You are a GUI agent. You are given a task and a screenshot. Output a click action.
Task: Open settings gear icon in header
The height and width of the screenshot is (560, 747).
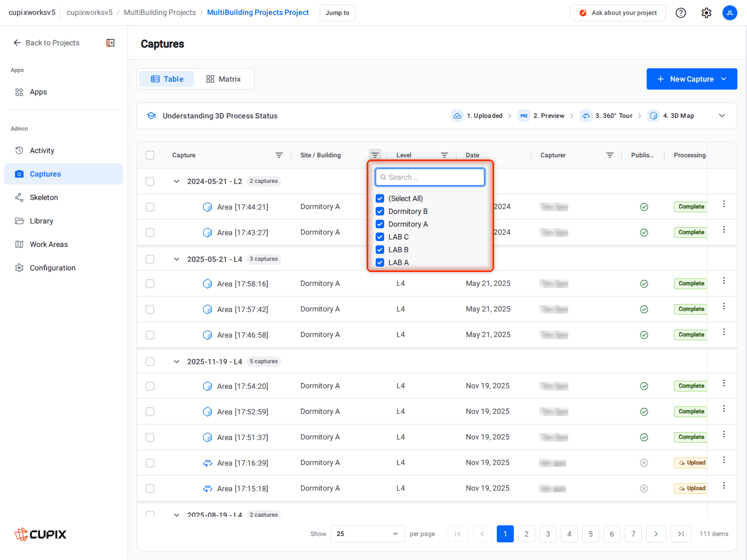coord(706,13)
